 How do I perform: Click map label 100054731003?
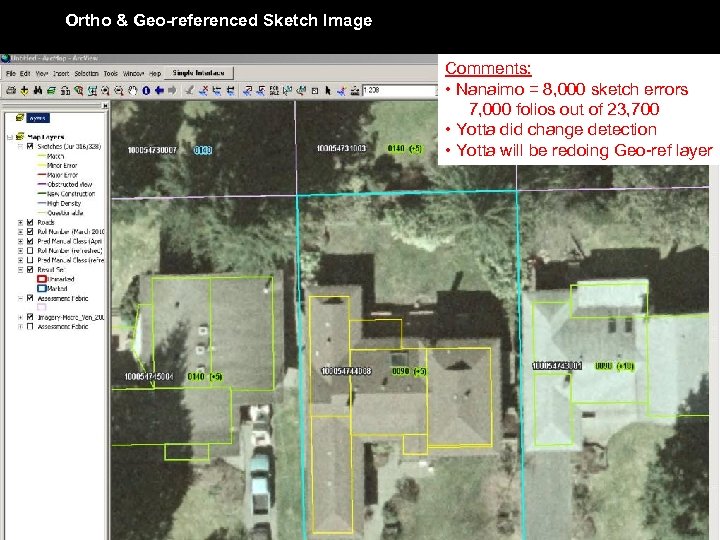pyautogui.click(x=341, y=148)
